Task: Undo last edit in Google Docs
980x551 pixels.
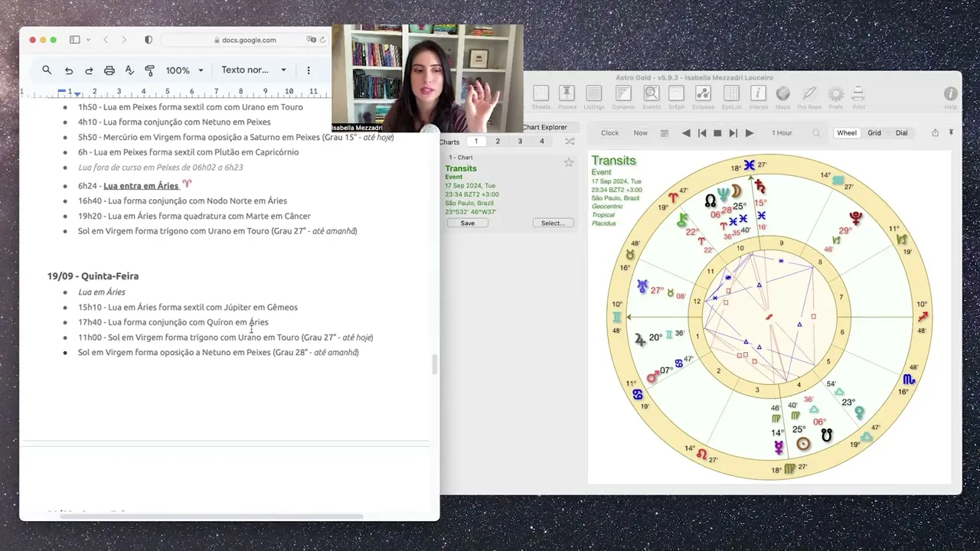Action: coord(69,70)
